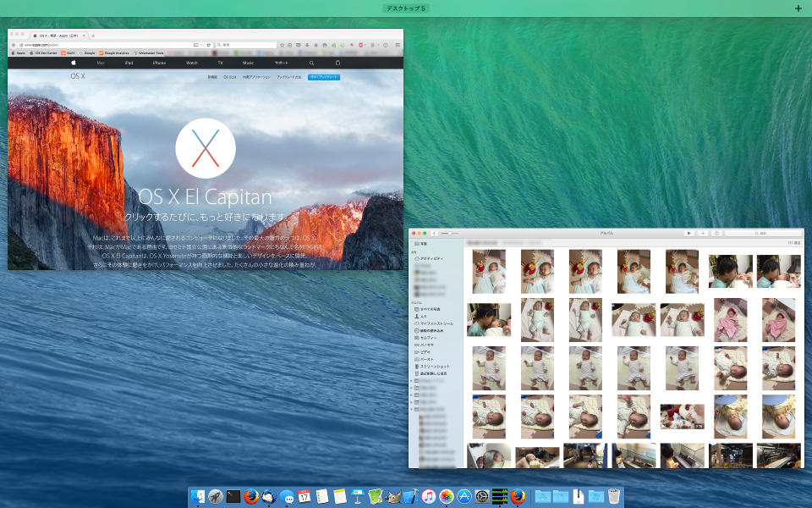Start slideshow with Photos play button
Image resolution: width=812 pixels, height=508 pixels.
pos(689,234)
